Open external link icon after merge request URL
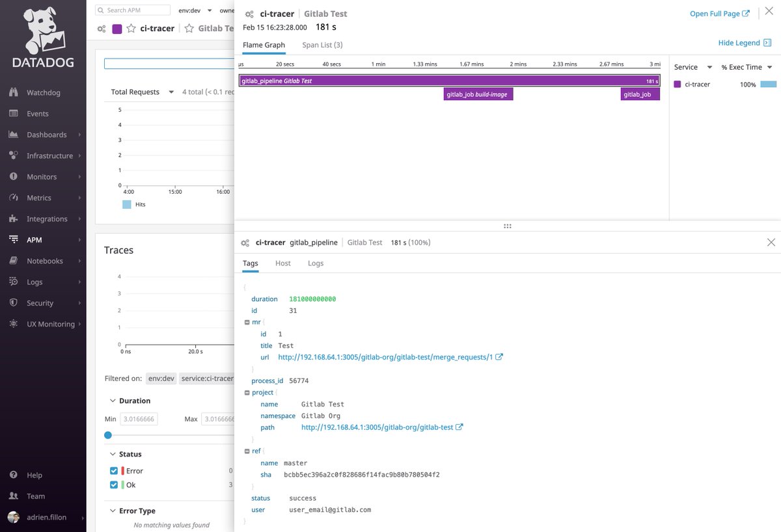 tap(499, 357)
